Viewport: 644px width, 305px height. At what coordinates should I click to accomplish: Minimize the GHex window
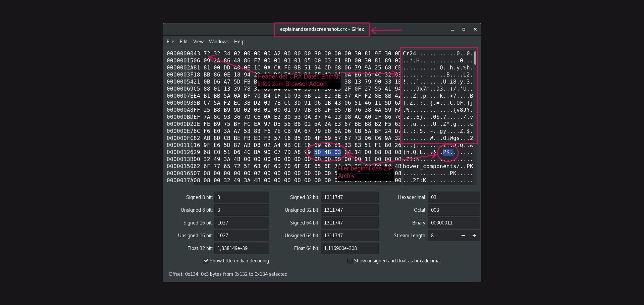[452, 30]
